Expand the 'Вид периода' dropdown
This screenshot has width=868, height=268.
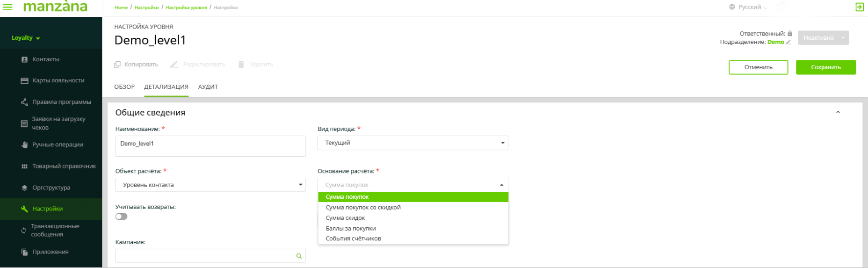coord(412,143)
